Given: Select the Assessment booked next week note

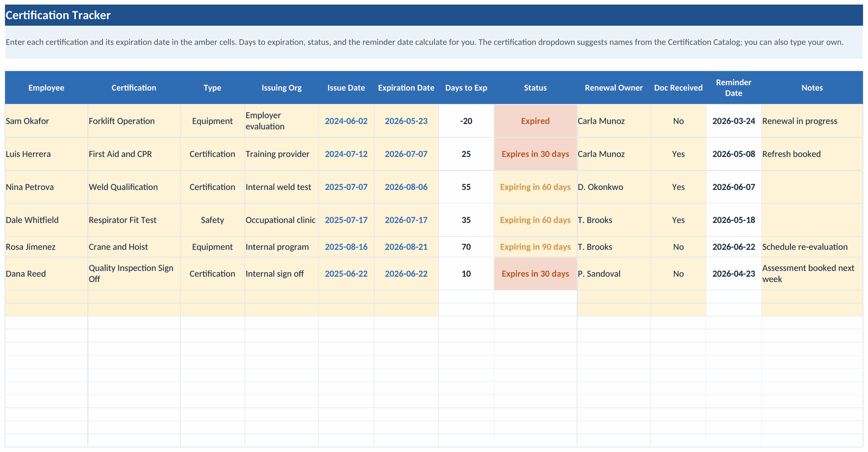Looking at the screenshot, I should [x=812, y=273].
